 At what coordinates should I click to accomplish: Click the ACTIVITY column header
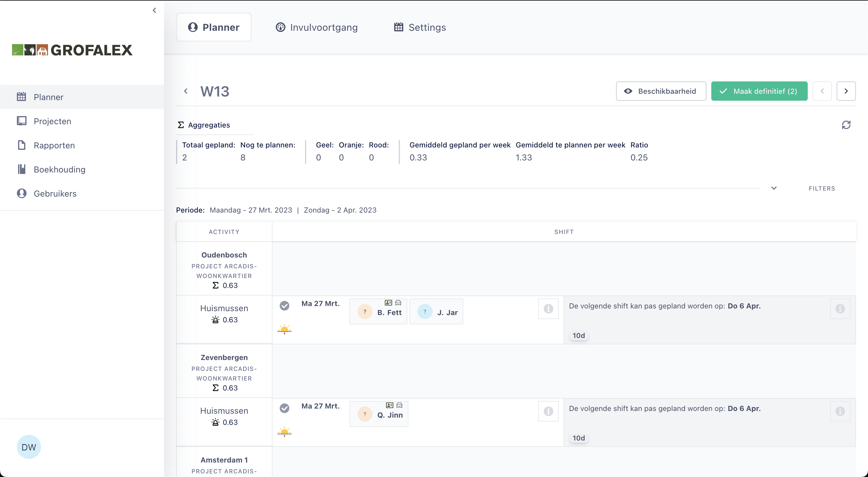pos(224,232)
